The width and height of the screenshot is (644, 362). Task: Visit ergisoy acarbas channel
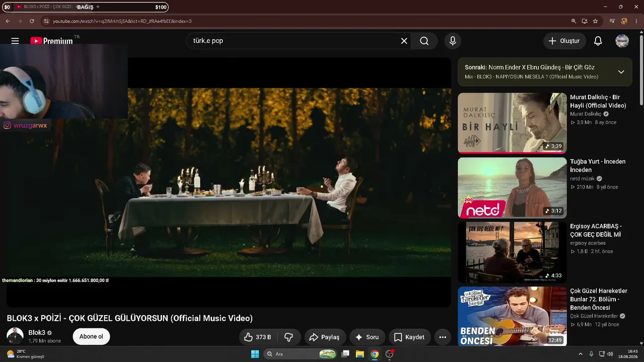tap(588, 243)
